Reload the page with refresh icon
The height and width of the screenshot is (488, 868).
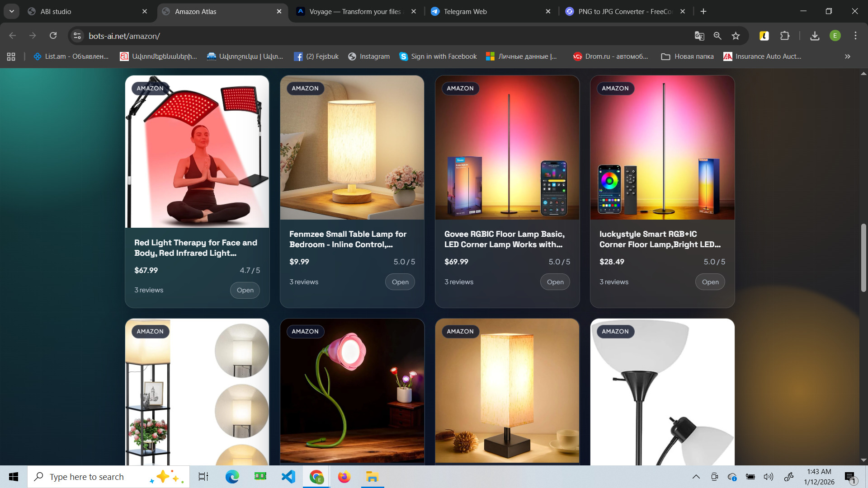click(x=53, y=36)
